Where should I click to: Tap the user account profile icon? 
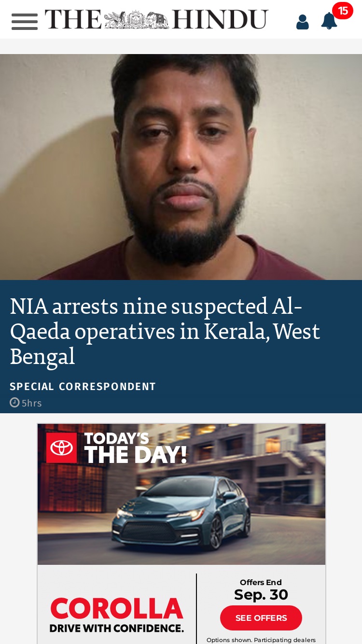click(303, 22)
